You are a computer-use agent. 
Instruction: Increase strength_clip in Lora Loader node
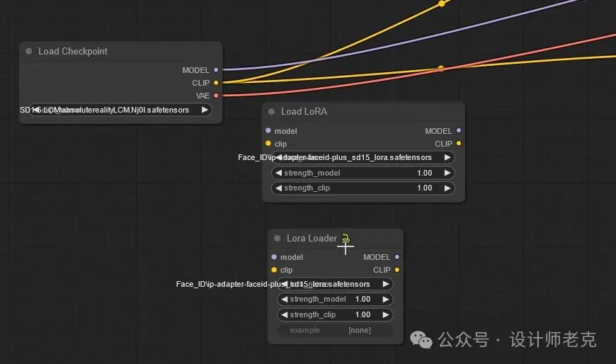tap(386, 315)
